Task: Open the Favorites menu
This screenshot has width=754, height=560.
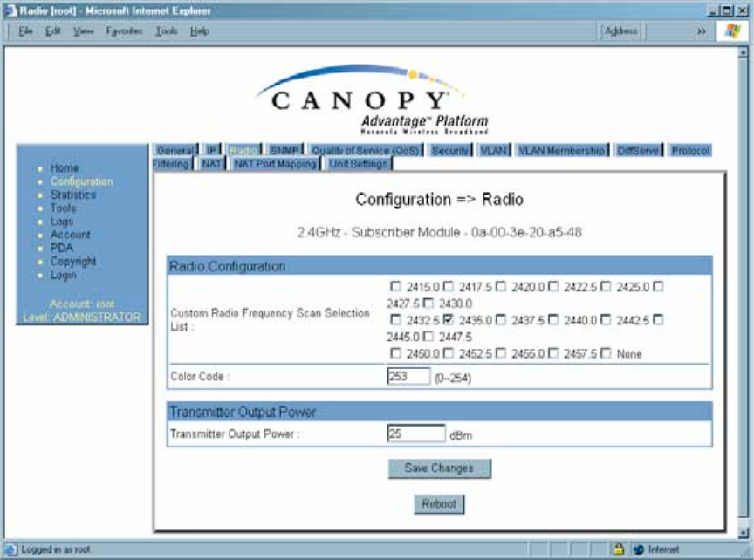Action: [x=124, y=31]
